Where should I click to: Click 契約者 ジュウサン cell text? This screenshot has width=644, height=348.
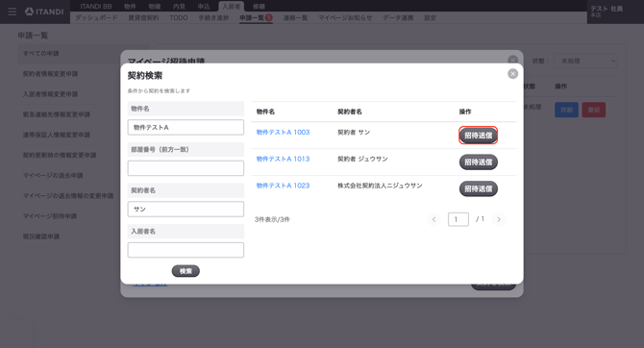(x=362, y=159)
